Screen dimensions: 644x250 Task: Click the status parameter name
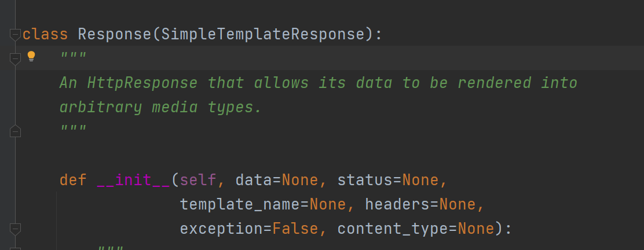point(365,180)
